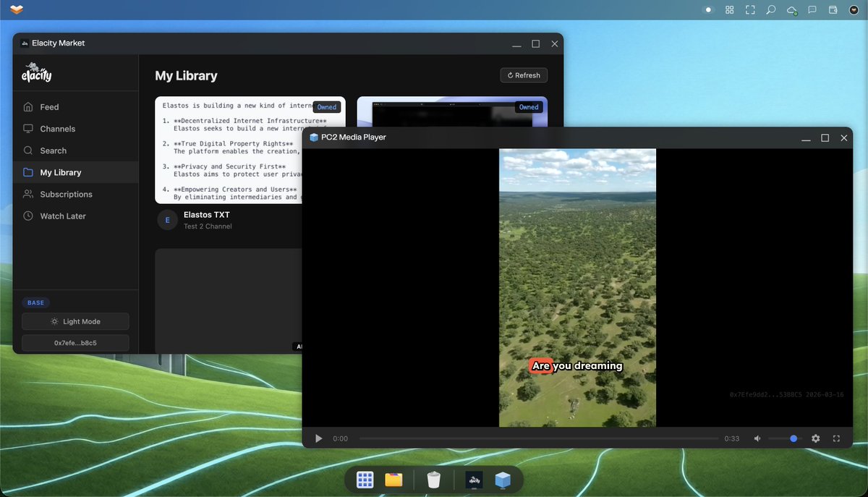Open the top bar search magnifier

[771, 10]
